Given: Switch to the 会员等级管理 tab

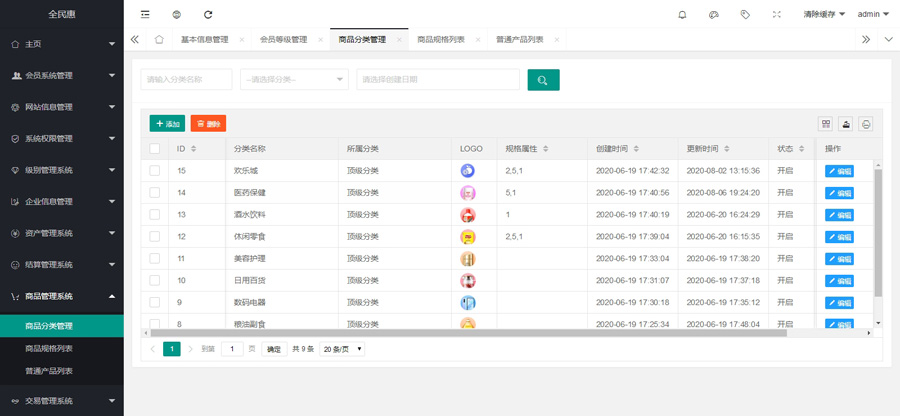Looking at the screenshot, I should point(283,40).
